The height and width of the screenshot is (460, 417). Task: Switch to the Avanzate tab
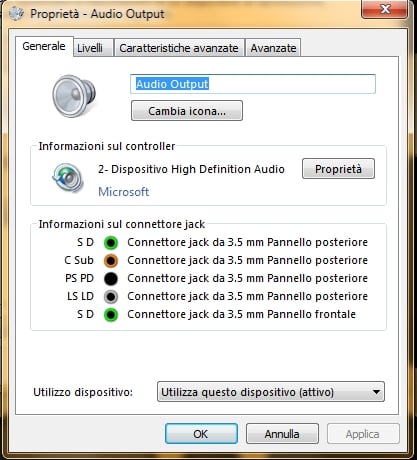tap(273, 48)
